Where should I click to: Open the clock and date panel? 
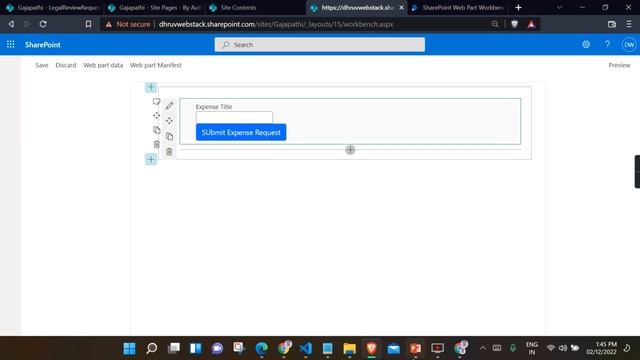tap(601, 348)
